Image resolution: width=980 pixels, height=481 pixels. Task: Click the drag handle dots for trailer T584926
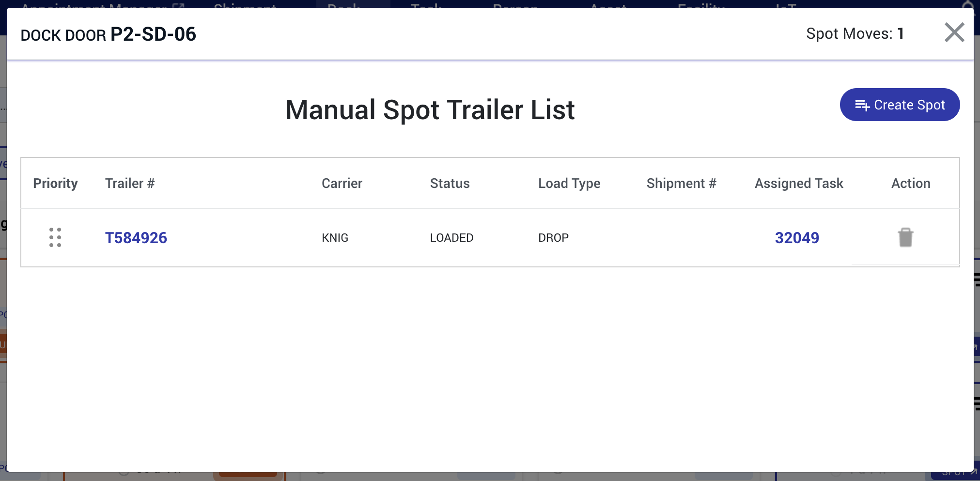coord(55,237)
